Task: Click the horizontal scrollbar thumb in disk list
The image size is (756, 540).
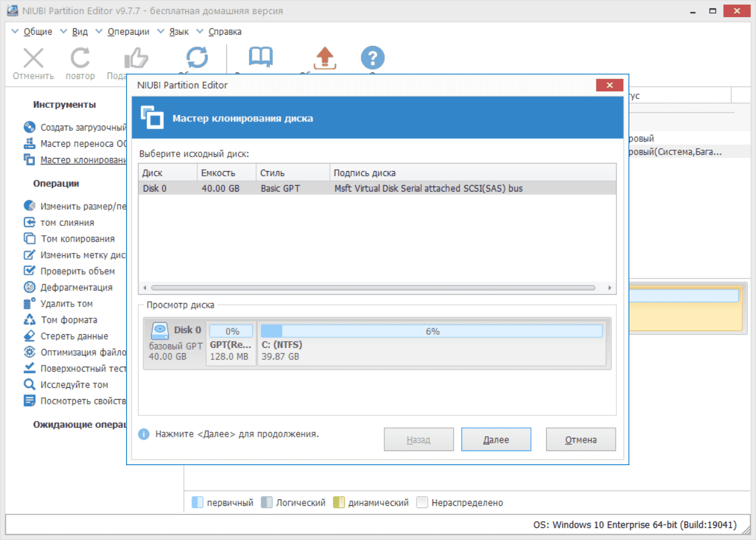Action: point(374,288)
